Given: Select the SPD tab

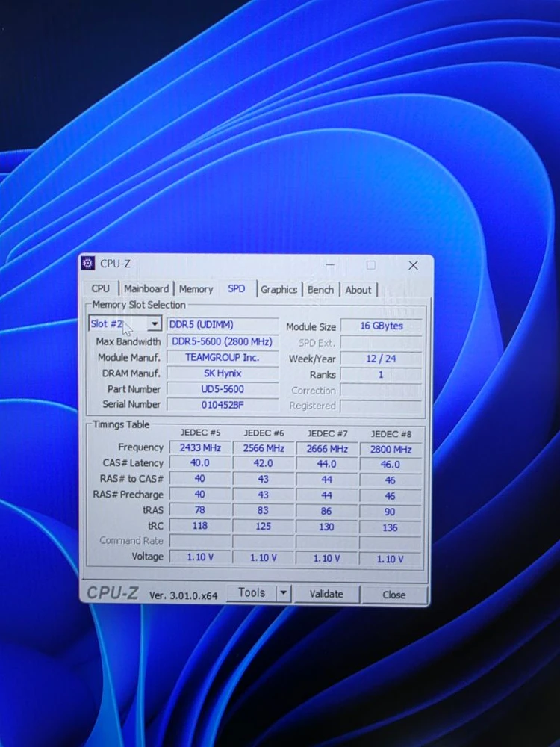Looking at the screenshot, I should [x=236, y=288].
